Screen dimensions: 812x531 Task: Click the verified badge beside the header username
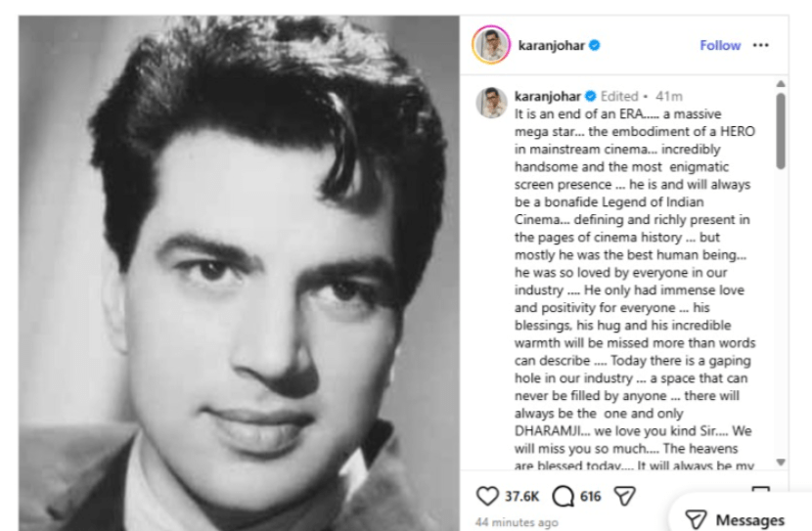(595, 45)
